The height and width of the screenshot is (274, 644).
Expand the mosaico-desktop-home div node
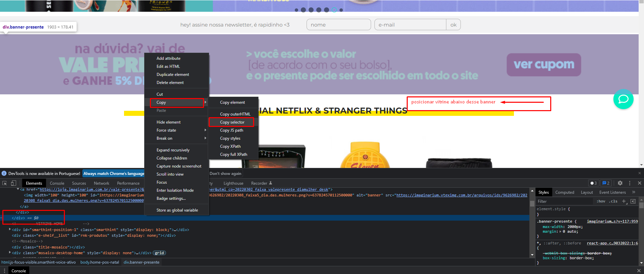[10, 253]
